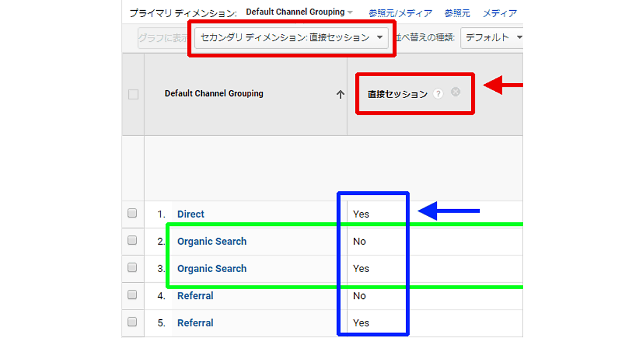Choose the メディア primary dimension link
This screenshot has width=644, height=338.
tap(500, 13)
